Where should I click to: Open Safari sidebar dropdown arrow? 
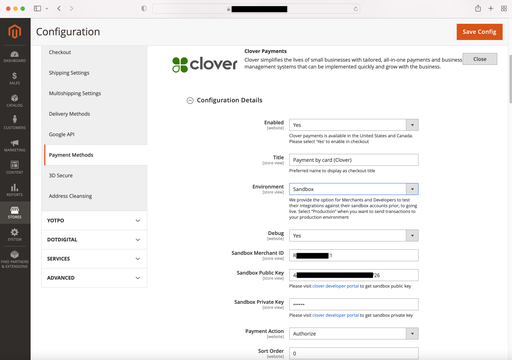pyautogui.click(x=47, y=9)
